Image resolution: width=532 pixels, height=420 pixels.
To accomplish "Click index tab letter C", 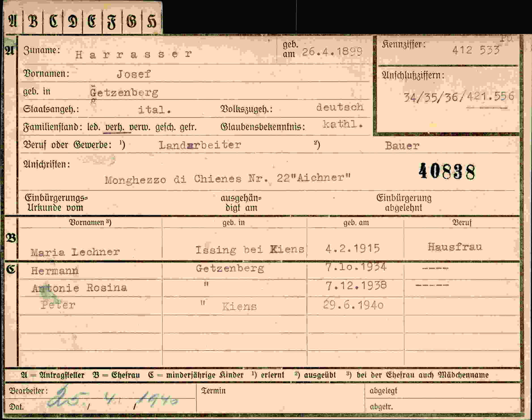I will 53,21.
